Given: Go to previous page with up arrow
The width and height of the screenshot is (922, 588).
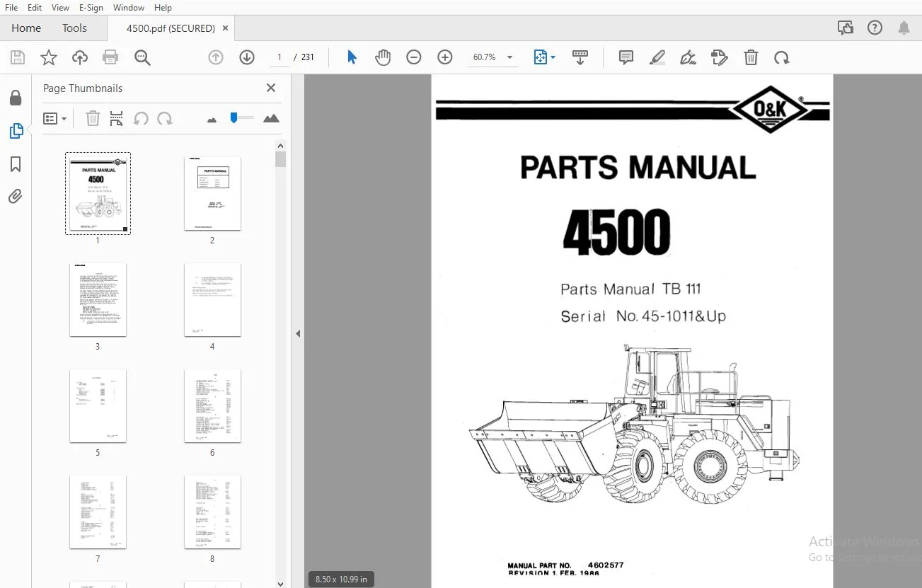Looking at the screenshot, I should point(216,57).
